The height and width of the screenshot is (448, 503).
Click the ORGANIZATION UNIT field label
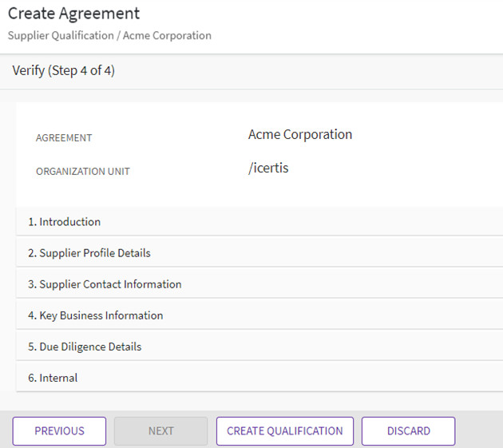(82, 172)
